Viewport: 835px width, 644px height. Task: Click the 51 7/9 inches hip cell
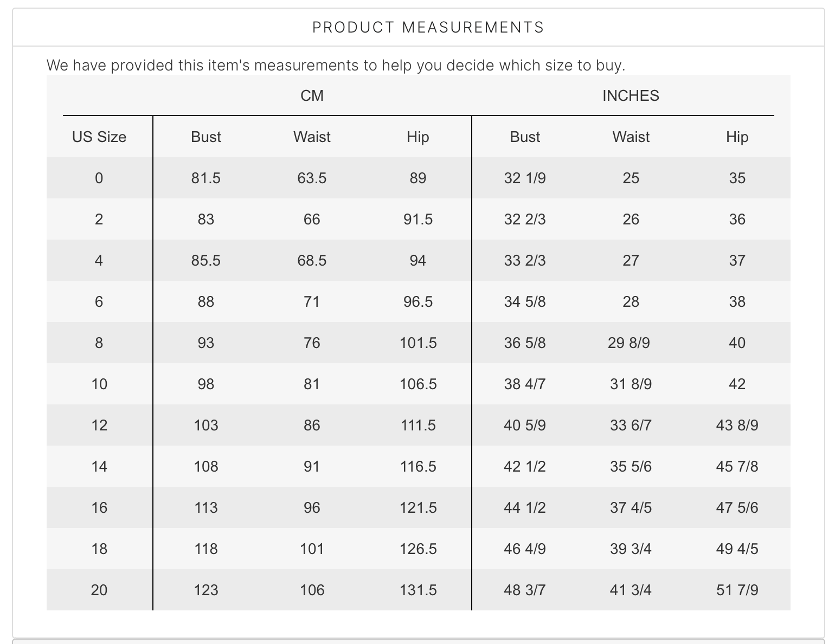point(737,590)
